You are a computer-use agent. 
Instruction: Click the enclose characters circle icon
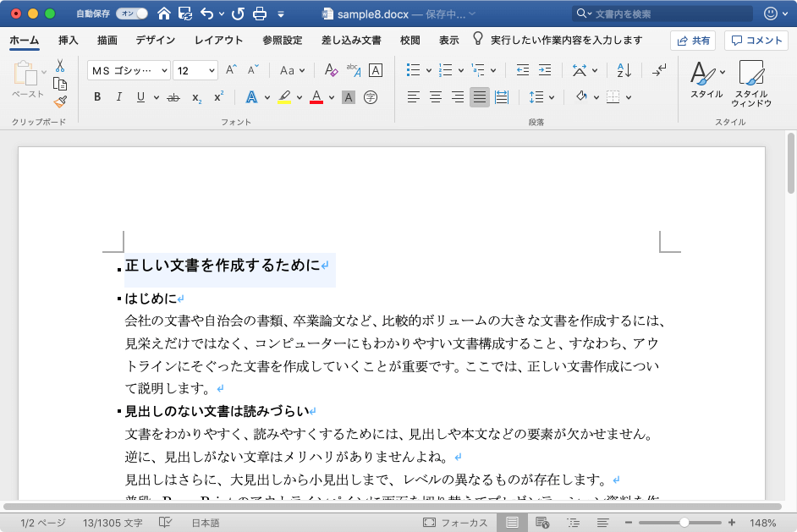(371, 97)
